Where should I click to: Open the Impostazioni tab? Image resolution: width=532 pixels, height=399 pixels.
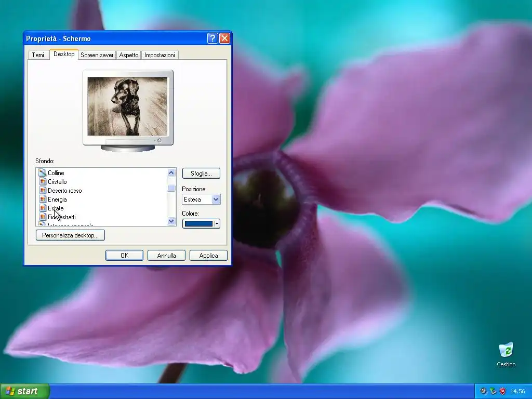tap(160, 55)
